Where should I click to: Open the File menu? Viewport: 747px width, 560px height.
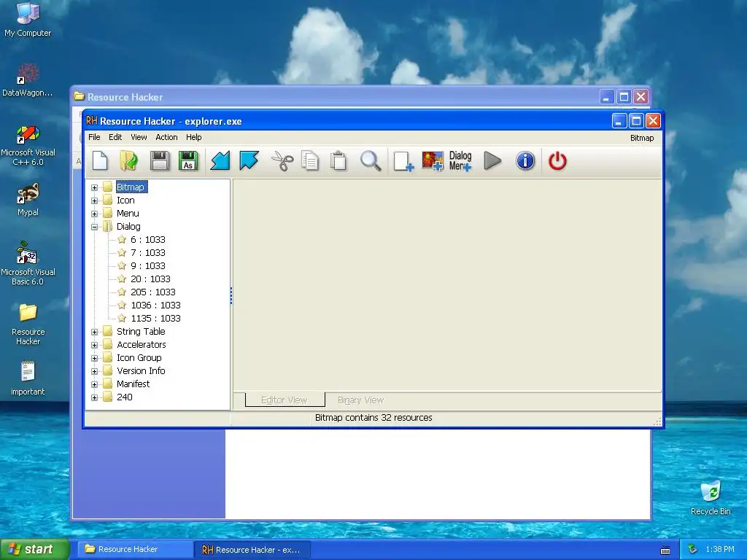point(94,137)
